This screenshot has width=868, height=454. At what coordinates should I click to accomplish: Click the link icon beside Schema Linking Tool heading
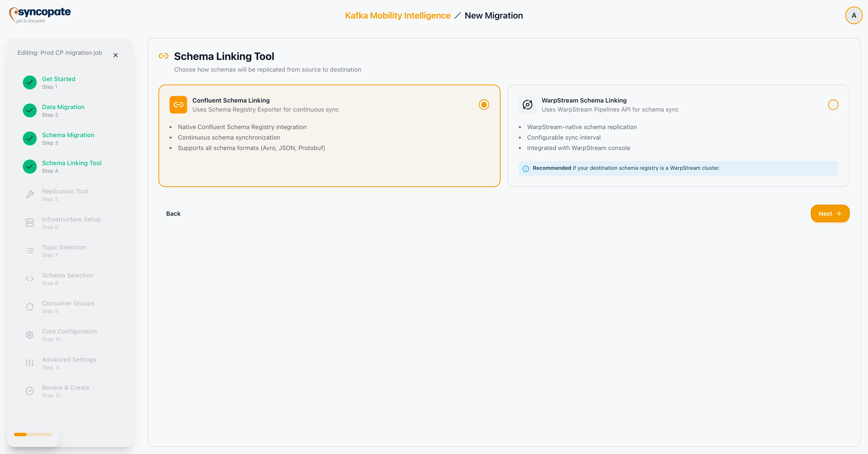click(x=164, y=56)
